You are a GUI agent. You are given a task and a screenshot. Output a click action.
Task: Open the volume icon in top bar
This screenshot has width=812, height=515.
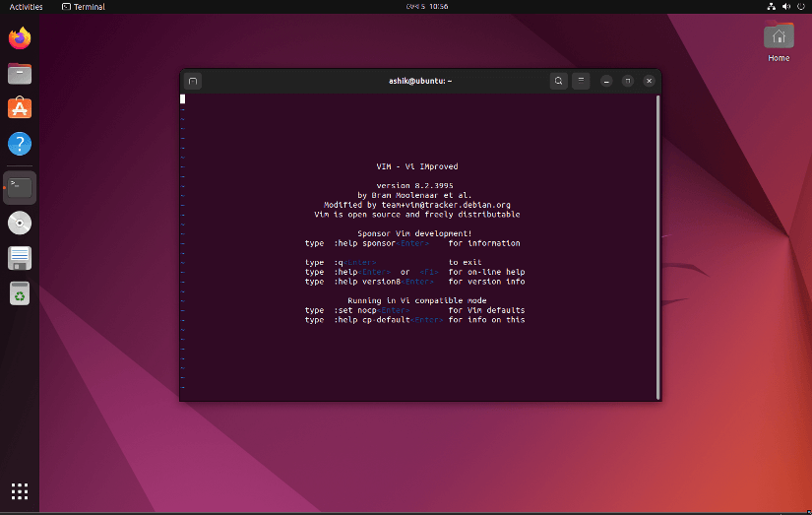click(x=786, y=7)
